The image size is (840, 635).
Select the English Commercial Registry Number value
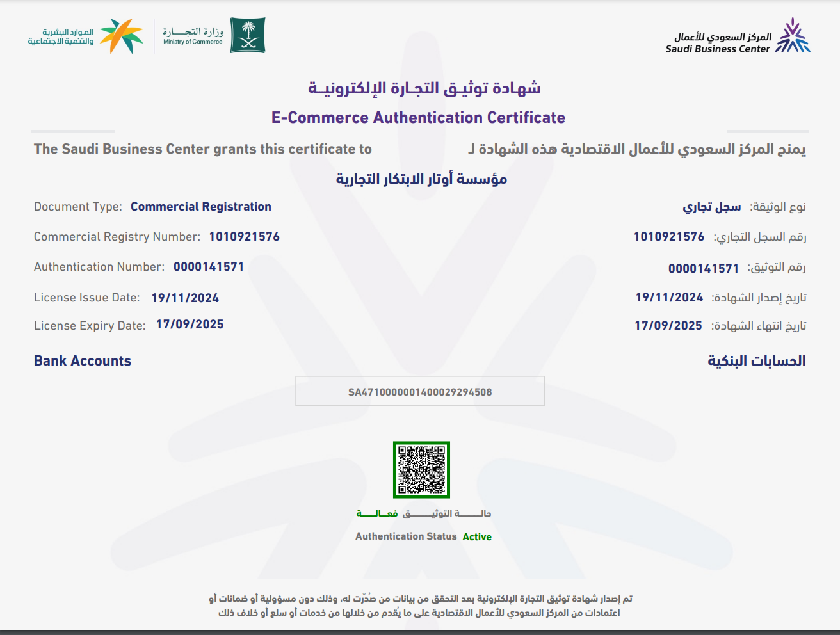click(x=244, y=237)
